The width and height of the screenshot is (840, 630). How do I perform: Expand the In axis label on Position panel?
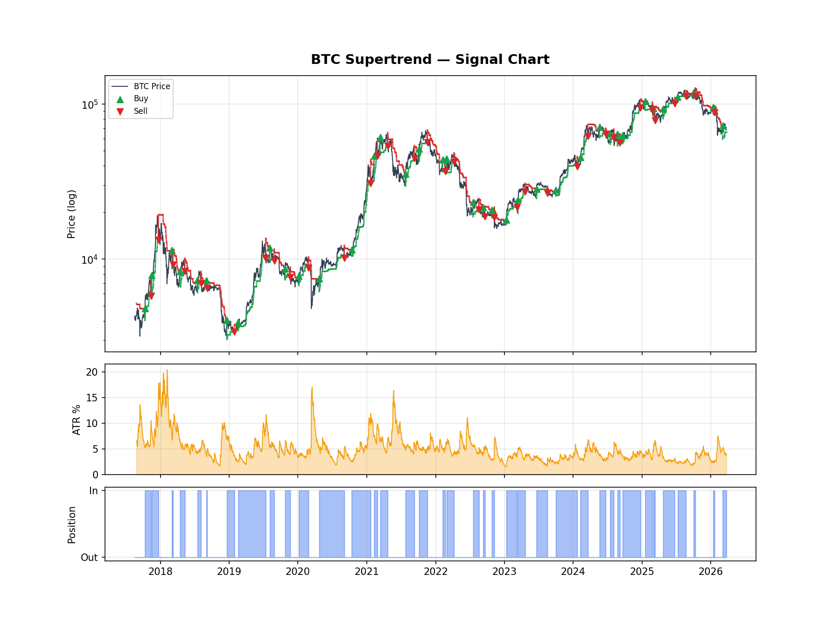[93, 490]
